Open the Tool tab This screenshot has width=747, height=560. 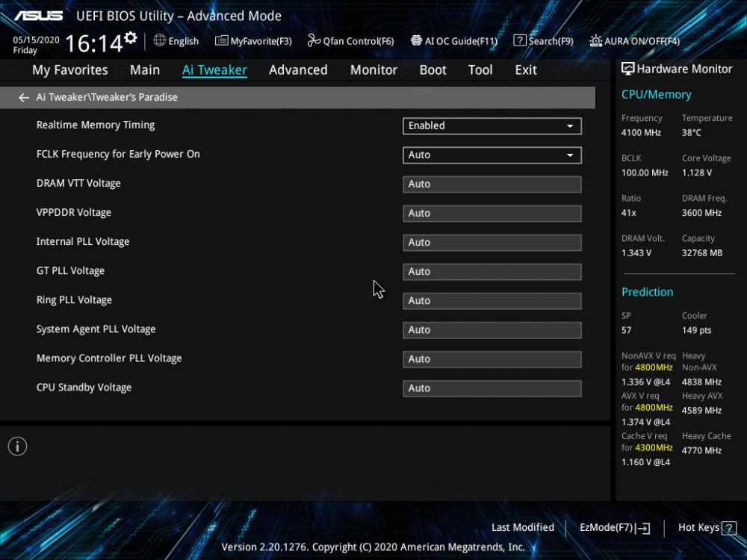480,70
